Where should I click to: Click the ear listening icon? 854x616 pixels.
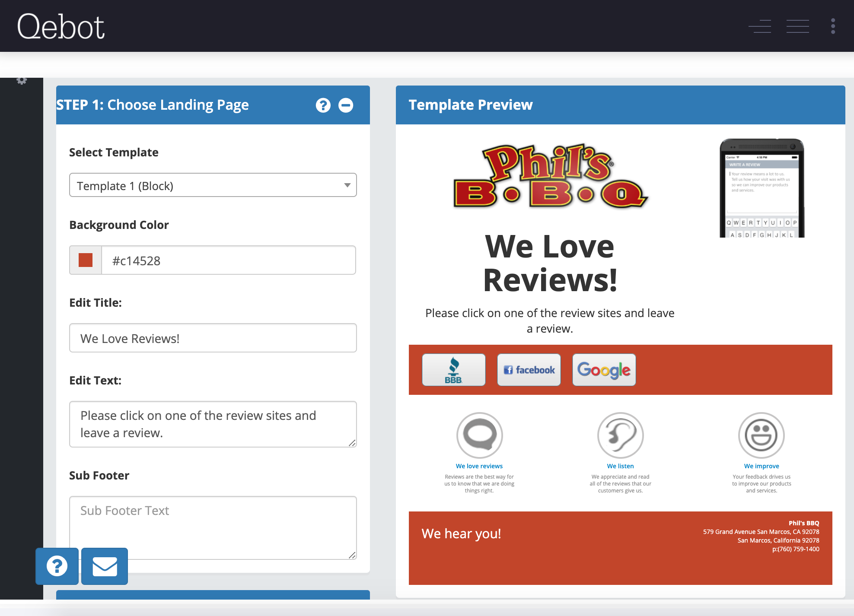(x=620, y=435)
